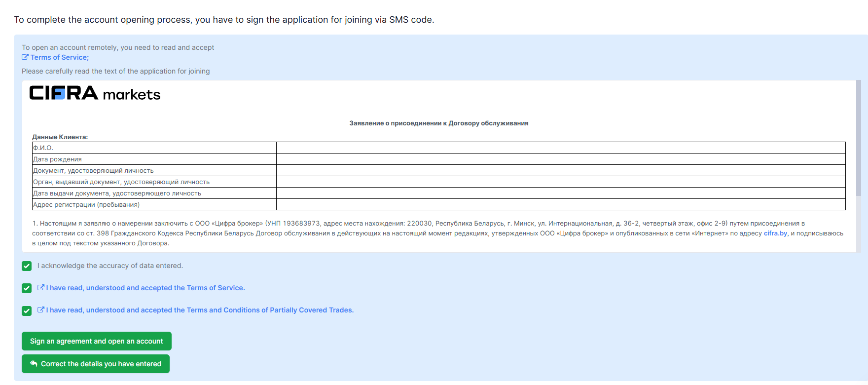This screenshot has height=385, width=868.
Task: Click the agreement document's vertical scrollbar
Action: click(x=858, y=138)
